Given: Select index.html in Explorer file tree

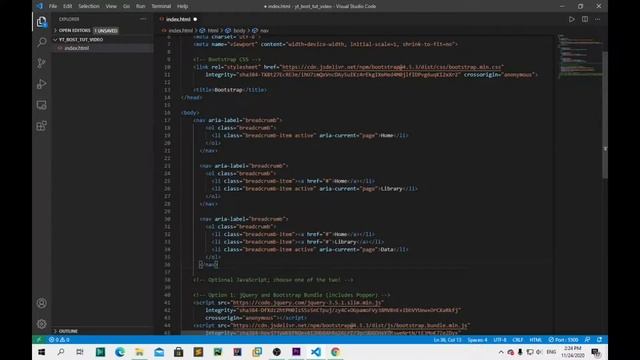Looking at the screenshot, I should point(102,48).
